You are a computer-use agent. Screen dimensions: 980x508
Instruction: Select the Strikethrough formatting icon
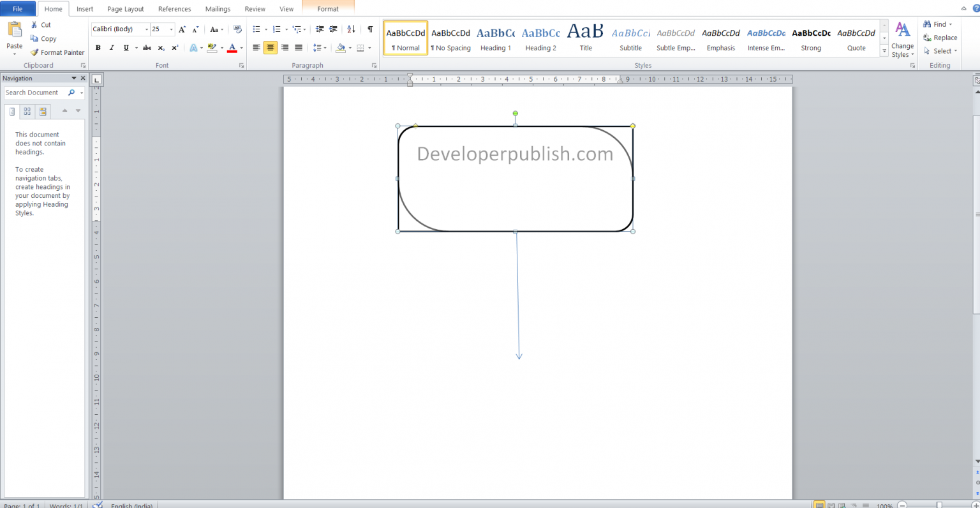(147, 47)
